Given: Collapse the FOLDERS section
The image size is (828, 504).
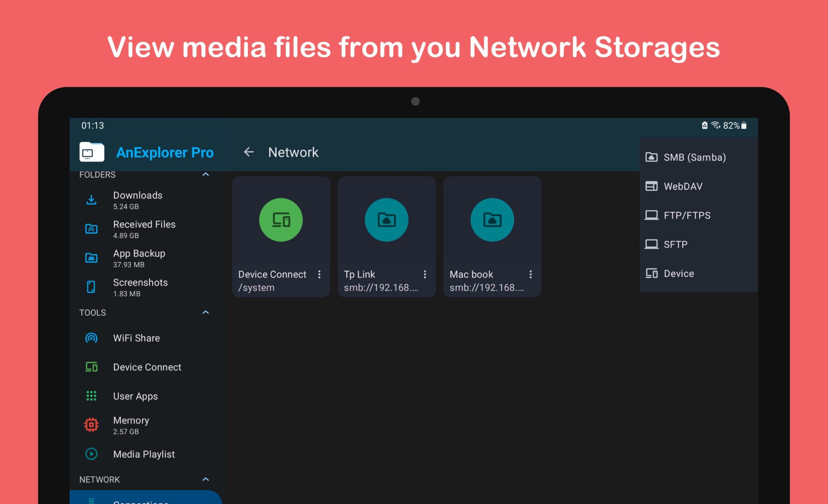Looking at the screenshot, I should [206, 174].
